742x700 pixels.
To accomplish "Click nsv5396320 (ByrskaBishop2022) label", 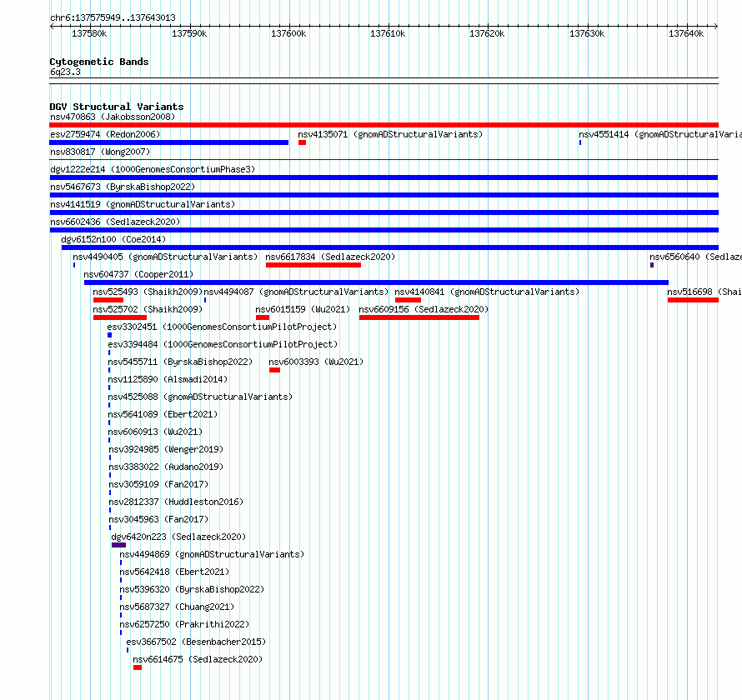I will (192, 589).
